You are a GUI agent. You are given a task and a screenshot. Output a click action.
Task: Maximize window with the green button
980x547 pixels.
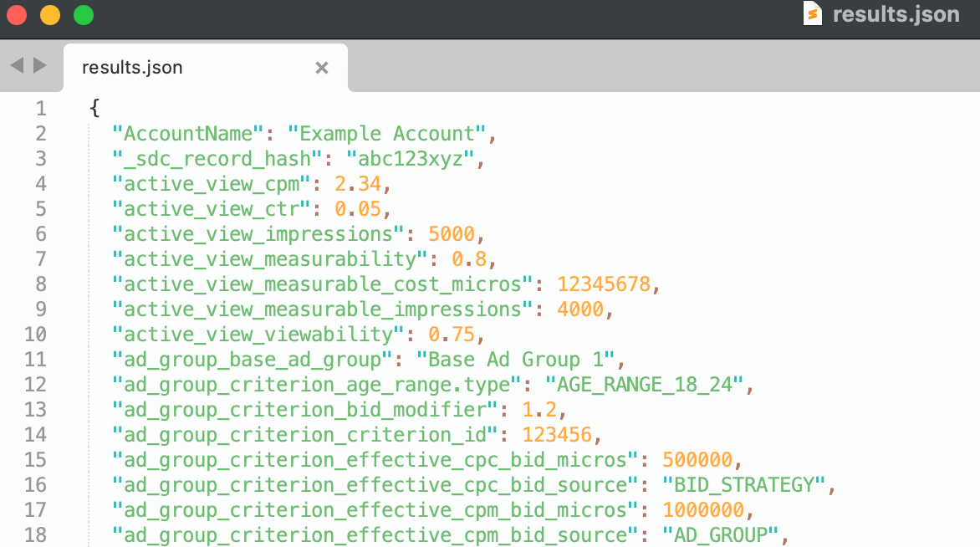pos(84,15)
